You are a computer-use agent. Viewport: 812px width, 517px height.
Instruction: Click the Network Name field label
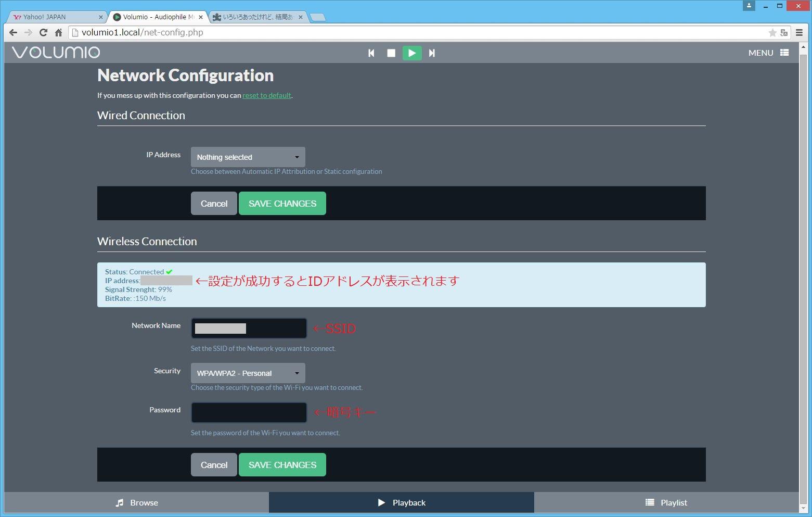tap(156, 325)
